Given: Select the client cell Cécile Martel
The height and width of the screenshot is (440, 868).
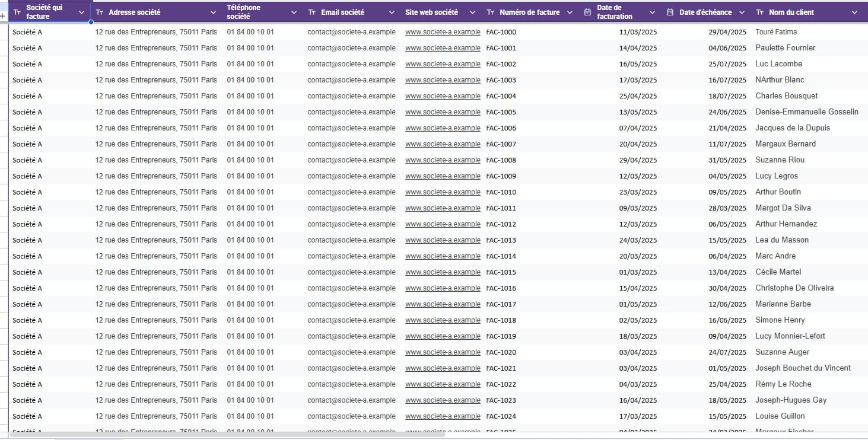Looking at the screenshot, I should 778,272.
